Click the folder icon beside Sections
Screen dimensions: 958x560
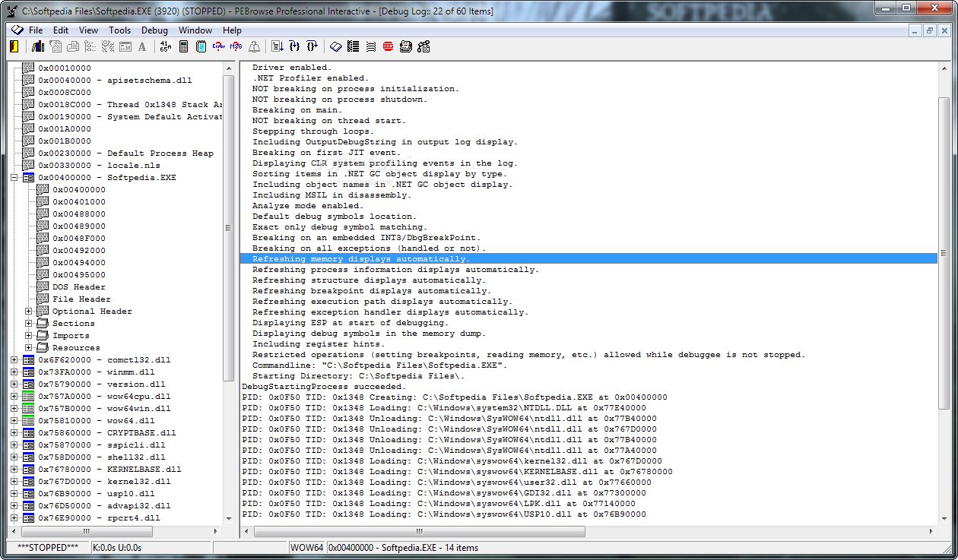(x=43, y=323)
